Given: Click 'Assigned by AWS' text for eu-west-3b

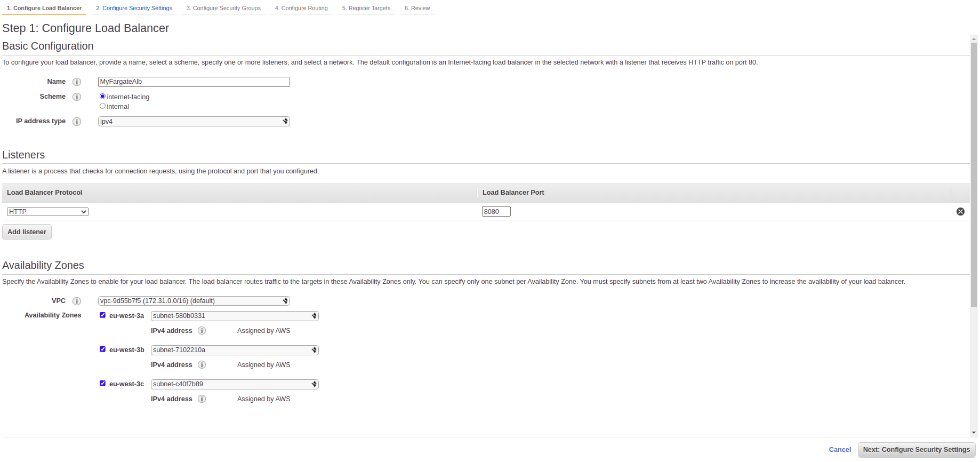Looking at the screenshot, I should (264, 365).
